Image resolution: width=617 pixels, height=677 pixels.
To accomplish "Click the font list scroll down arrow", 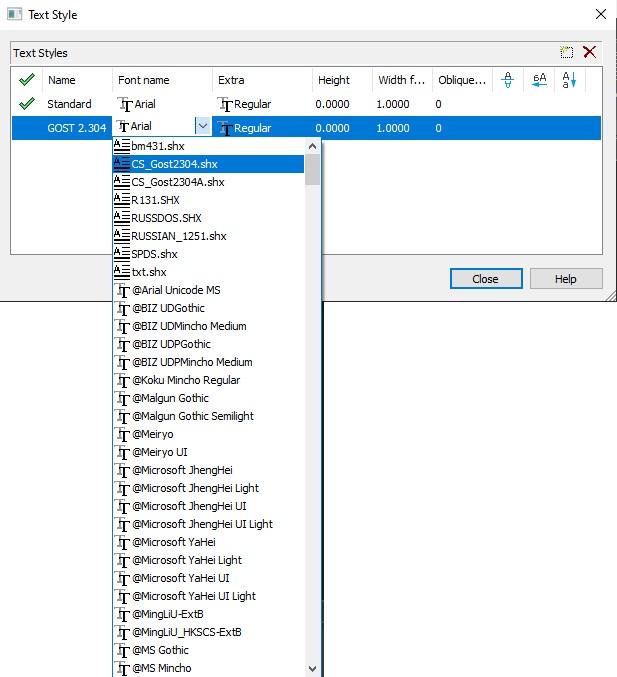I will click(313, 668).
